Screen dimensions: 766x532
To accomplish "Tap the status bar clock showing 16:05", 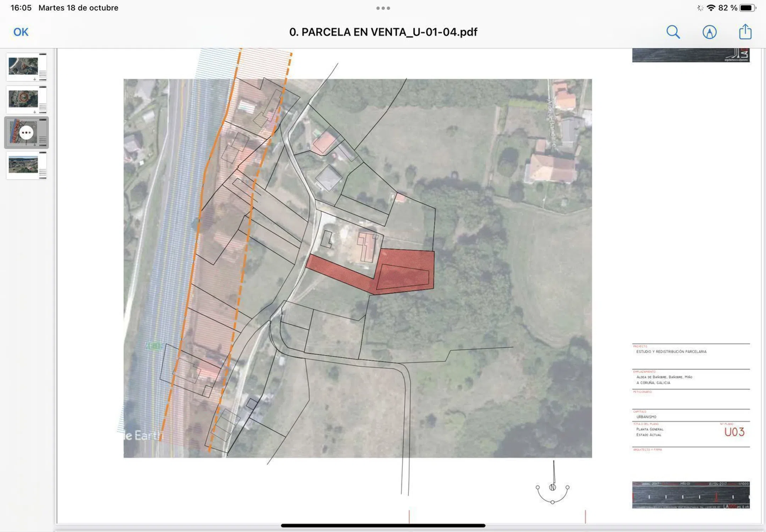I will [x=21, y=8].
